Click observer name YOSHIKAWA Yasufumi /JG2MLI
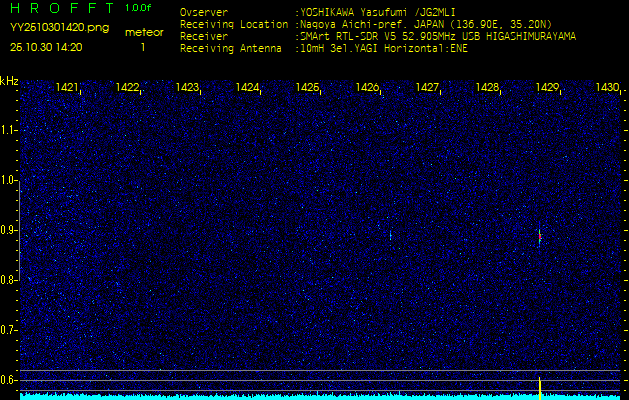Screen dimensions: 629x400 tap(378, 12)
